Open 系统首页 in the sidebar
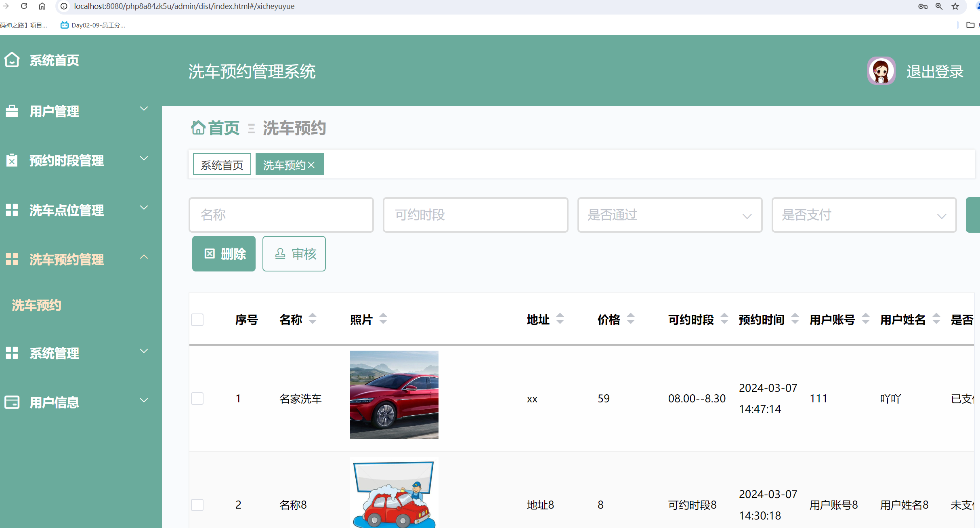The image size is (980, 528). coord(54,60)
